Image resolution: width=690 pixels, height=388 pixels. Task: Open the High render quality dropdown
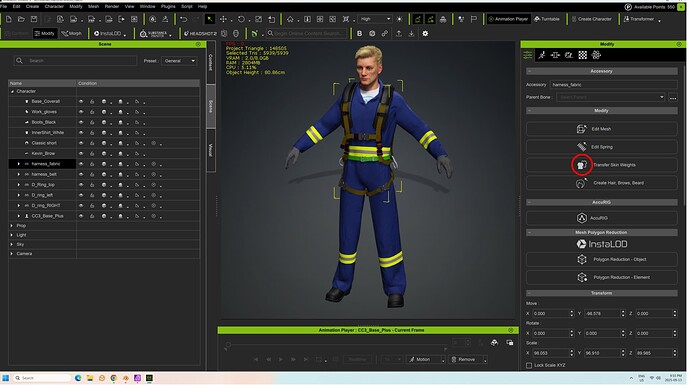(374, 19)
